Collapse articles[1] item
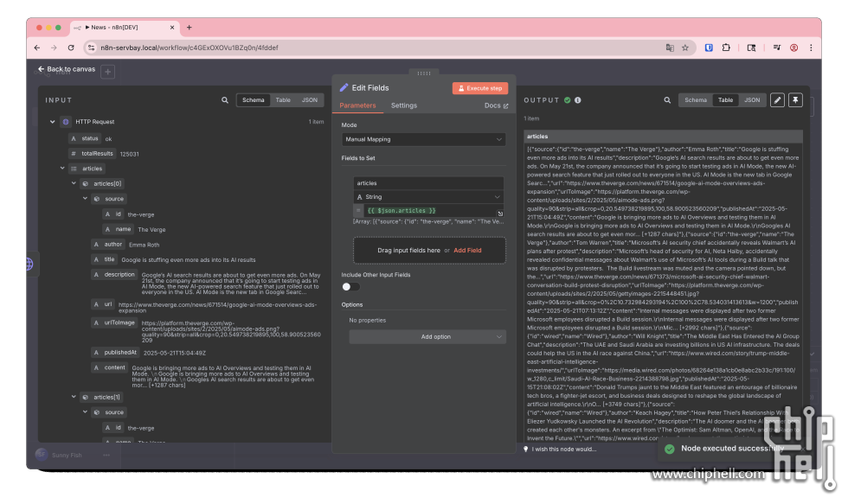This screenshot has width=848, height=504. tap(74, 397)
